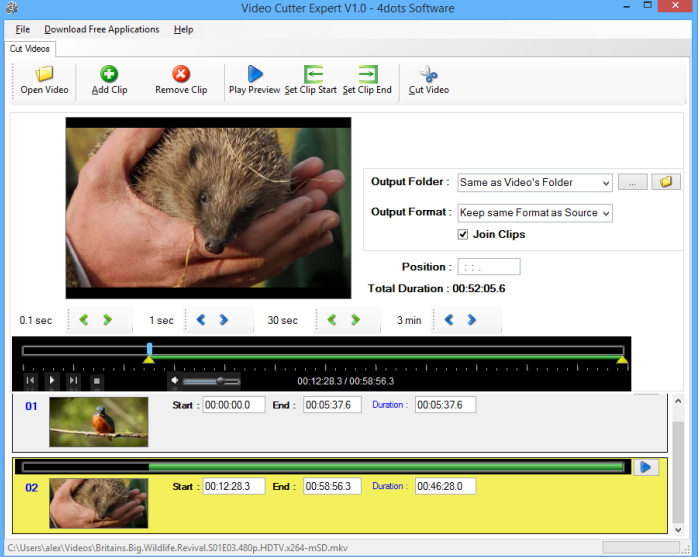Click the Start time field of clip 01
The image size is (698, 557).
pyautogui.click(x=234, y=405)
